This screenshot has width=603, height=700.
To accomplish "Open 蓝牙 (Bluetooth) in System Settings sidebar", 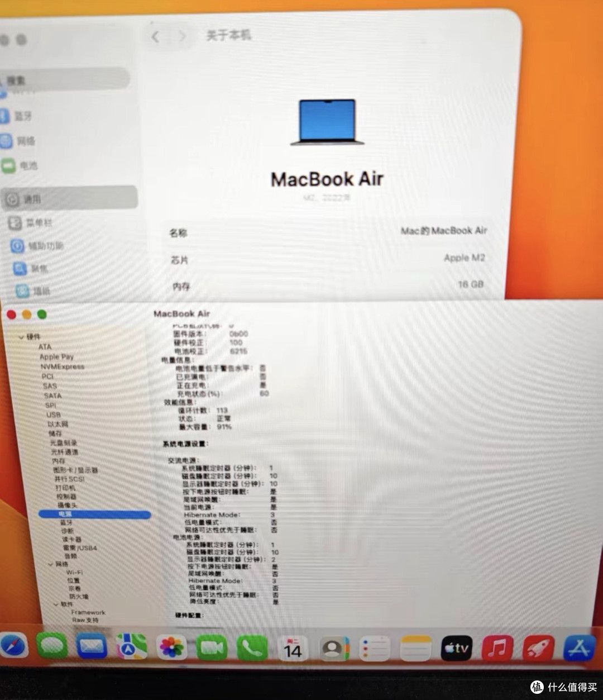I will [17, 116].
